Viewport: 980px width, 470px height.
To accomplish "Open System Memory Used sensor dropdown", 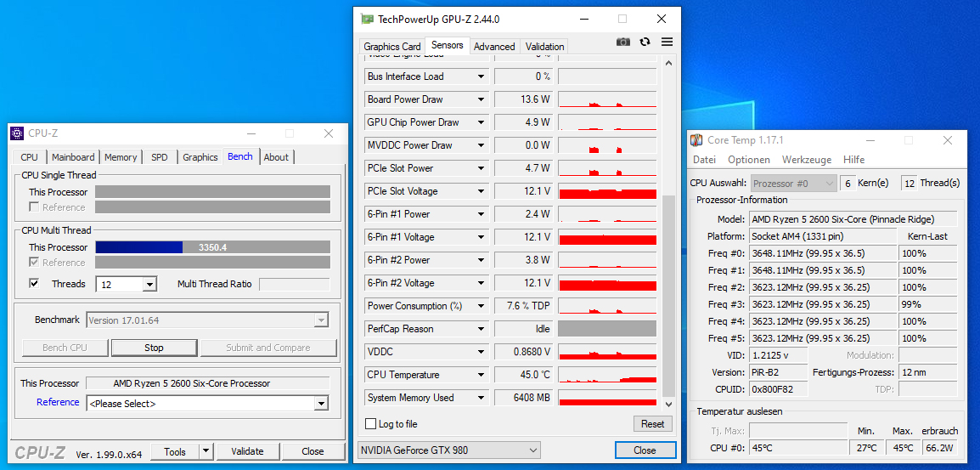I will pyautogui.click(x=482, y=398).
